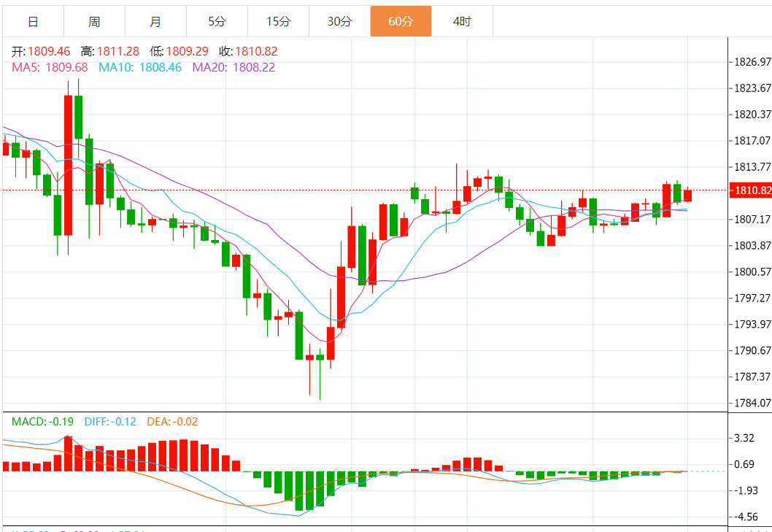
Task: Switch to the 日 (daily) timeframe tab
Action: 33,21
